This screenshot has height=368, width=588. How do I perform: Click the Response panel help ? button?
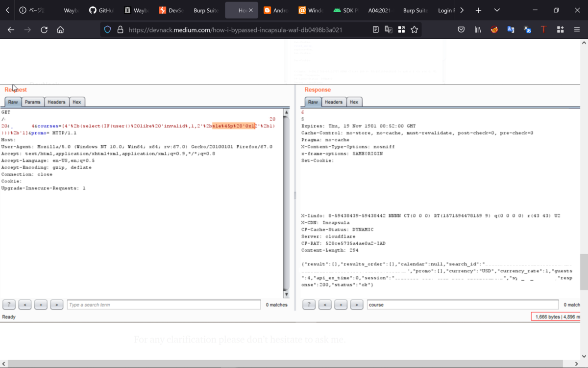pyautogui.click(x=309, y=305)
